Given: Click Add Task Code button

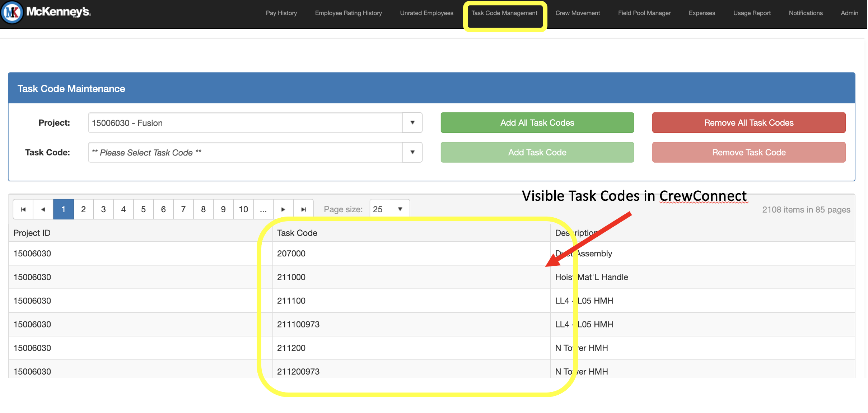Looking at the screenshot, I should [537, 152].
